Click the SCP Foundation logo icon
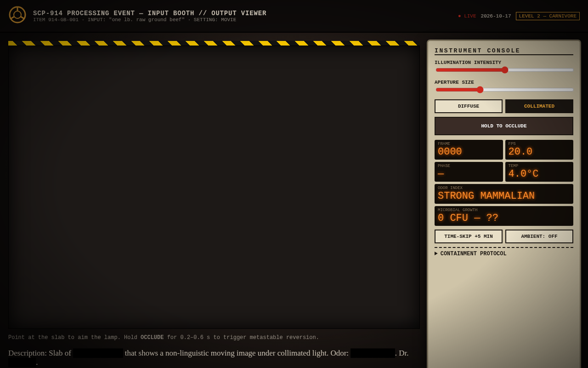588x368 pixels. tap(17, 15)
